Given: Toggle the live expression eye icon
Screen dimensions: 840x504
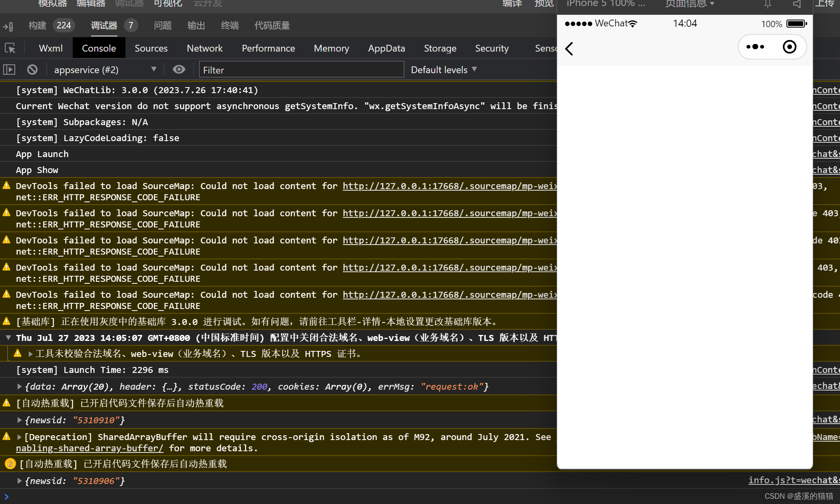Looking at the screenshot, I should coord(179,70).
